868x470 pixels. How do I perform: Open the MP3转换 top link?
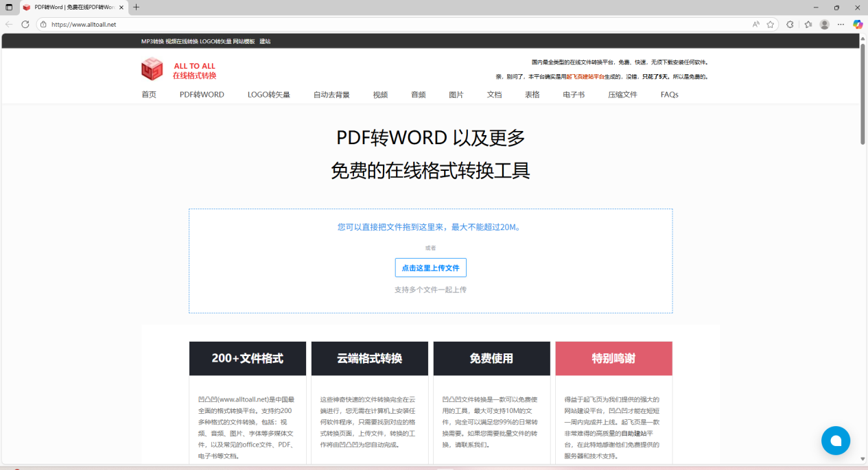152,41
